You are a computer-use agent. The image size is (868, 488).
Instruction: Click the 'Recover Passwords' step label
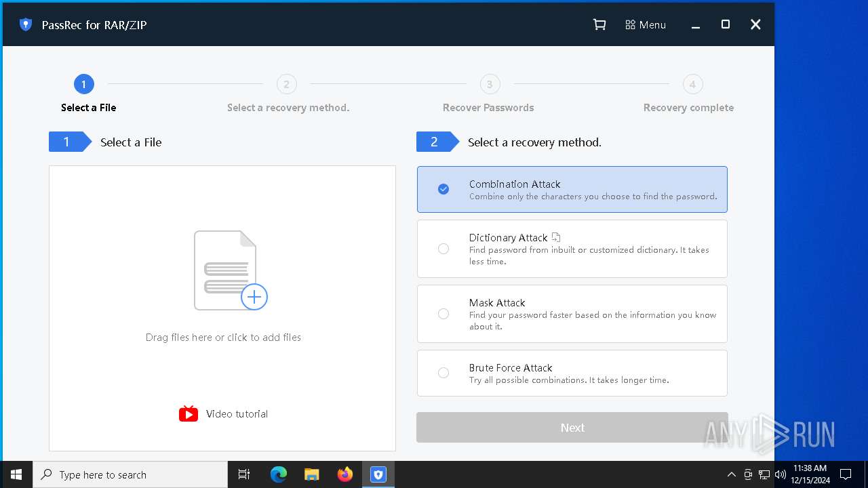tap(488, 107)
